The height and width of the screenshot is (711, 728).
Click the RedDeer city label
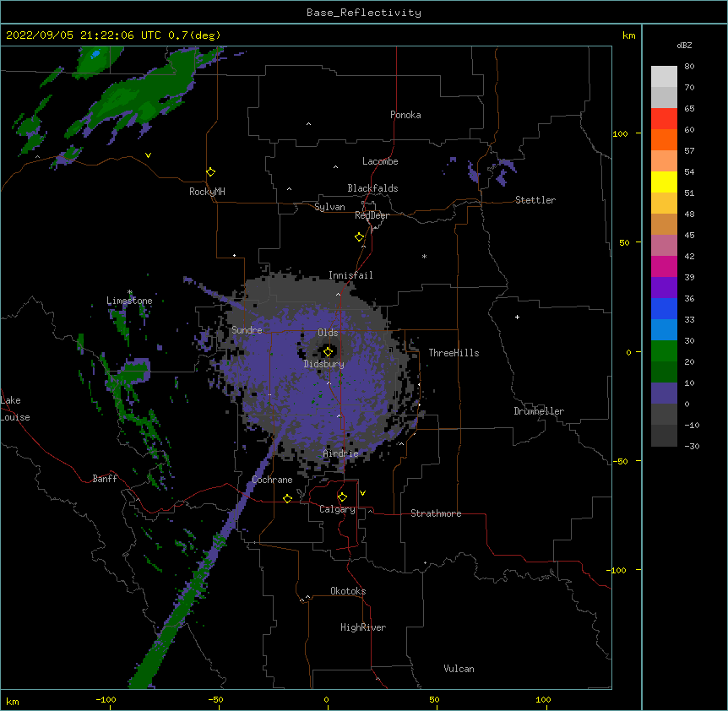pyautogui.click(x=372, y=215)
